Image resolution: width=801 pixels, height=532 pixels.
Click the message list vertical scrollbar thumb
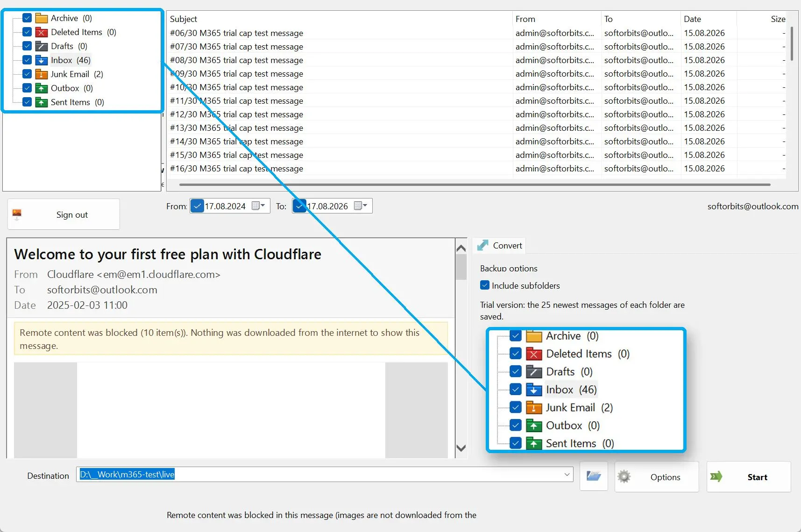(792, 43)
